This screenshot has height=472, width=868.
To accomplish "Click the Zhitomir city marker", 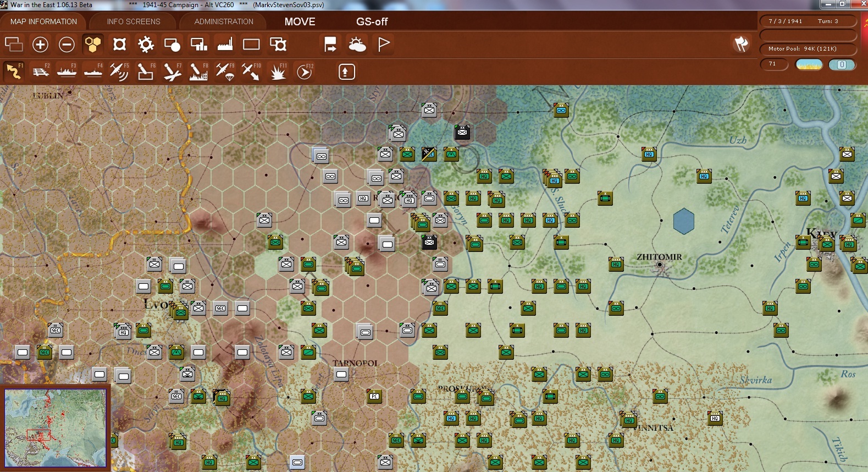I will (660, 265).
